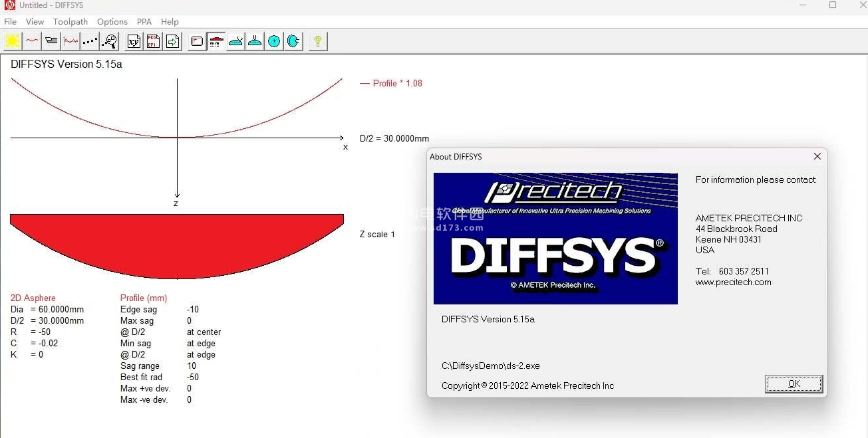Click the yellow question mark help icon

click(x=318, y=41)
